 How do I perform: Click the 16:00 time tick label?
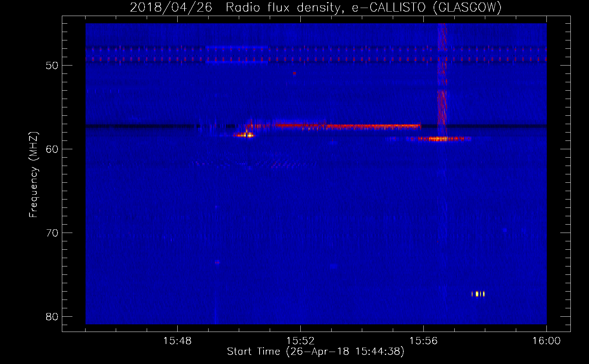(546, 341)
